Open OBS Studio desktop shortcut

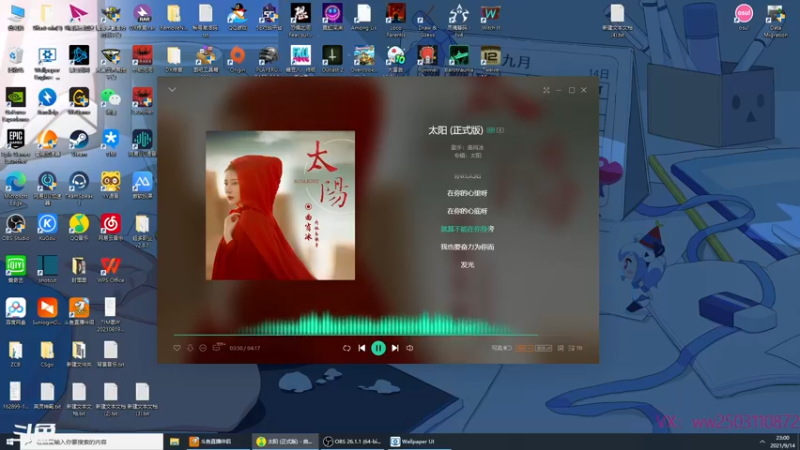point(15,228)
